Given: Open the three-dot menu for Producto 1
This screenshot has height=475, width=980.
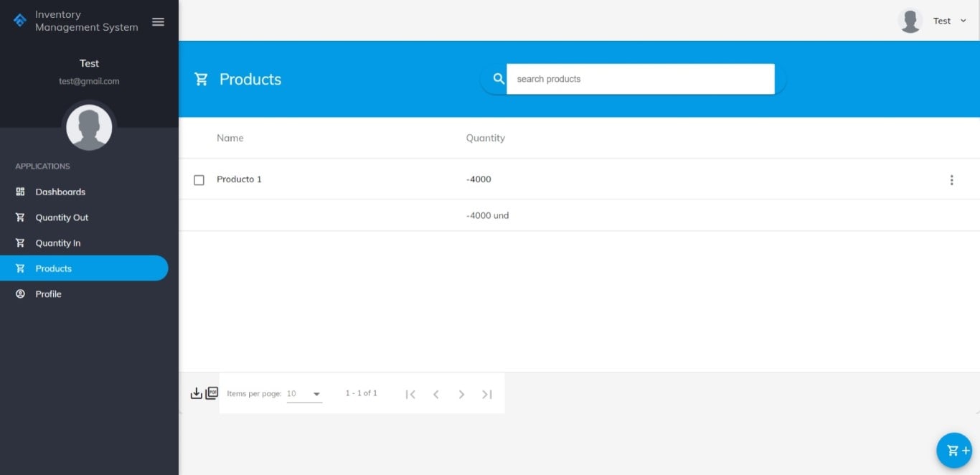Looking at the screenshot, I should [x=951, y=180].
